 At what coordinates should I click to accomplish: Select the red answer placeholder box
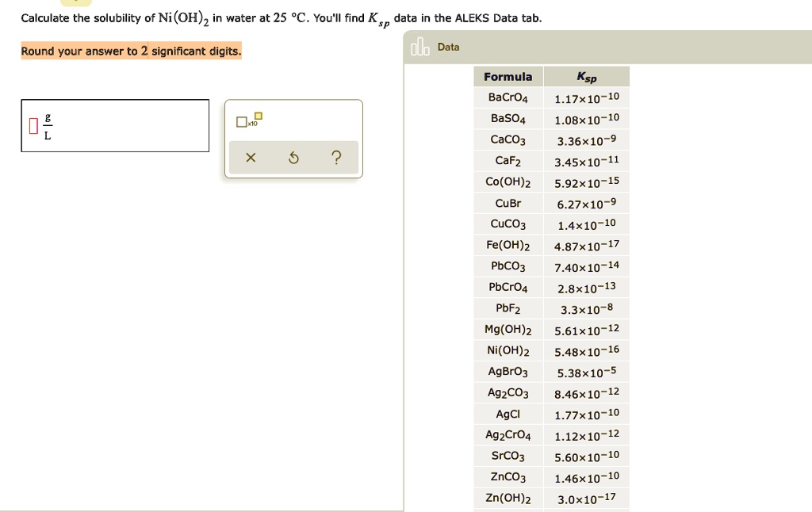tap(33, 125)
